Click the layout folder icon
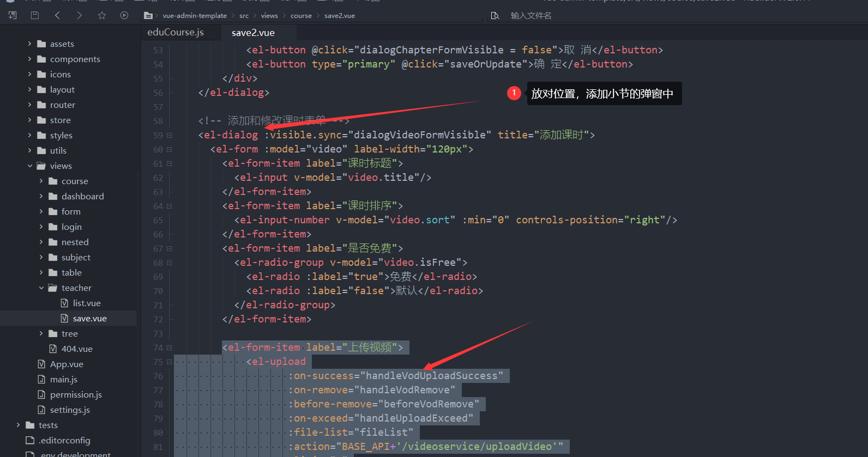Image resolution: width=868 pixels, height=457 pixels. tap(41, 89)
